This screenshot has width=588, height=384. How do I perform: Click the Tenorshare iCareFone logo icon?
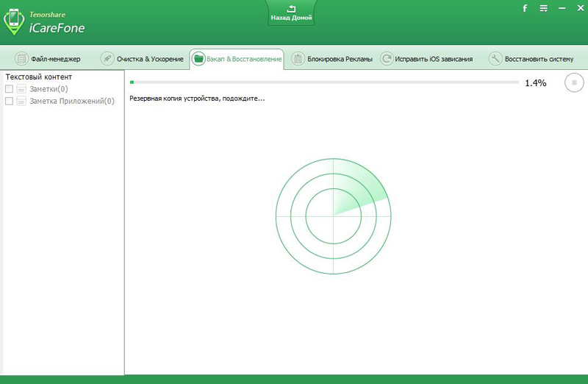(14, 21)
